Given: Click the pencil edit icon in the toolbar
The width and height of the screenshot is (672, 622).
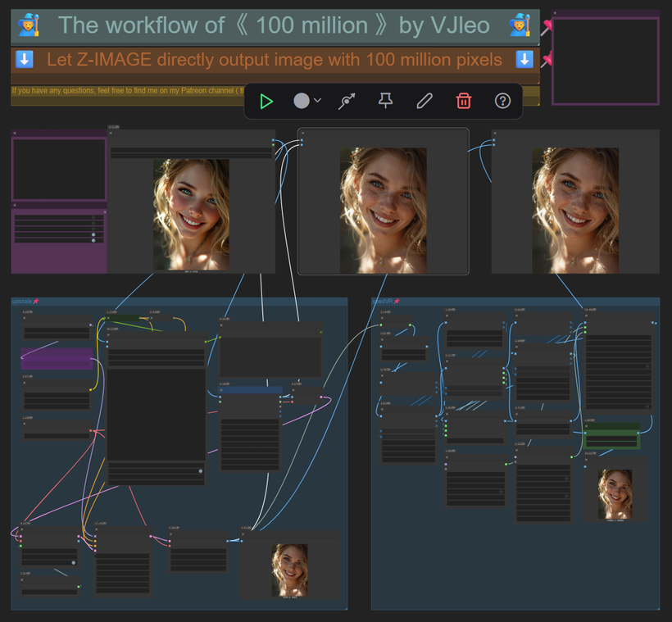Looking at the screenshot, I should tap(424, 101).
